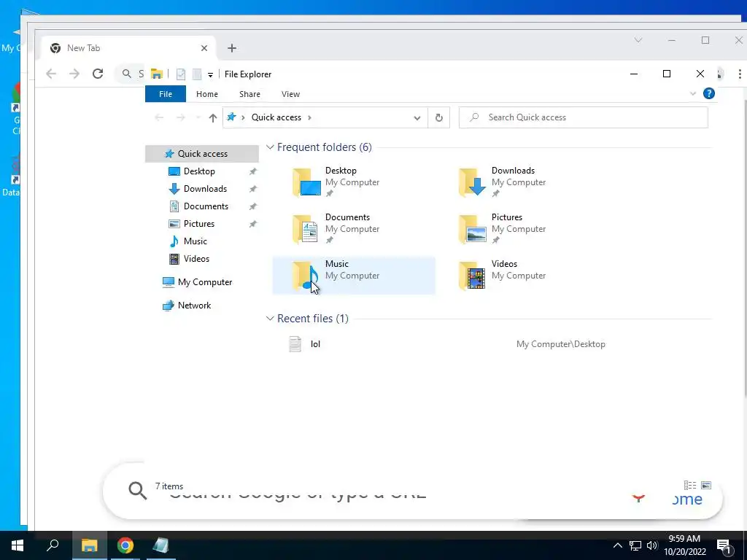The image size is (747, 560).
Task: Go to Desktop in the navigation pane
Action: click(x=199, y=171)
